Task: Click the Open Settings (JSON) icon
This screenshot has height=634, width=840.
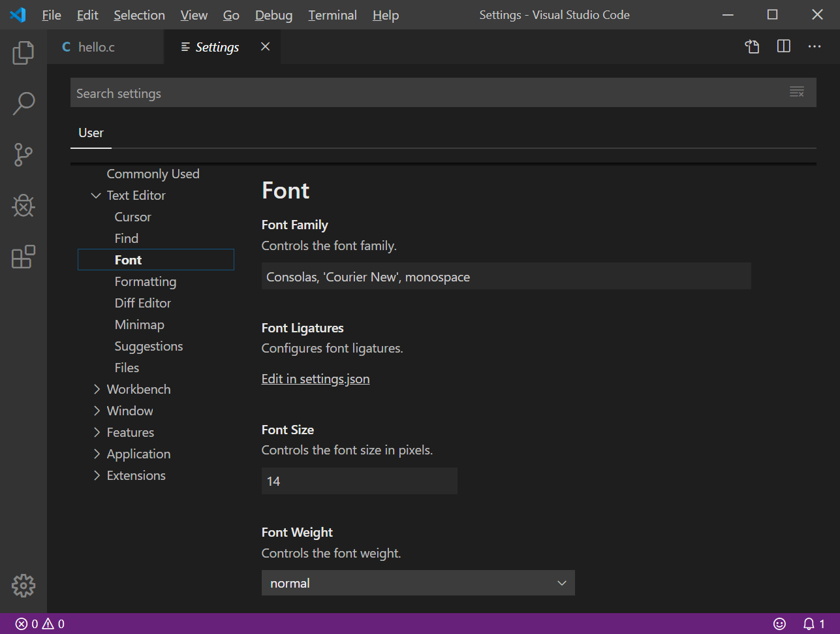Action: [753, 46]
